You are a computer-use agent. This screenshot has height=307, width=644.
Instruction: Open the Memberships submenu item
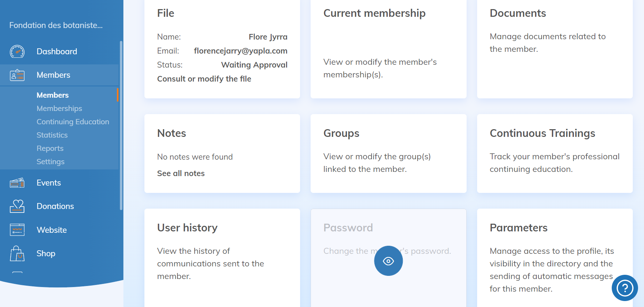click(x=59, y=109)
